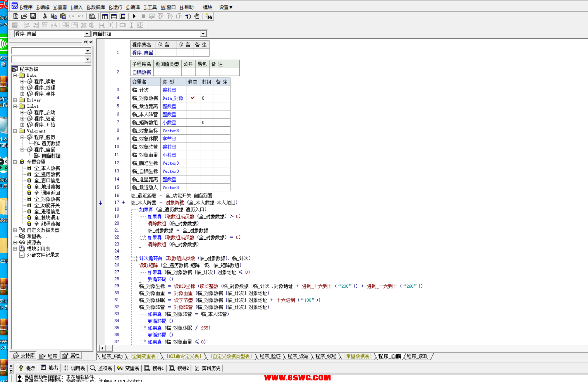Toggle static cell for 临_矩阵数组 variable

click(x=193, y=123)
